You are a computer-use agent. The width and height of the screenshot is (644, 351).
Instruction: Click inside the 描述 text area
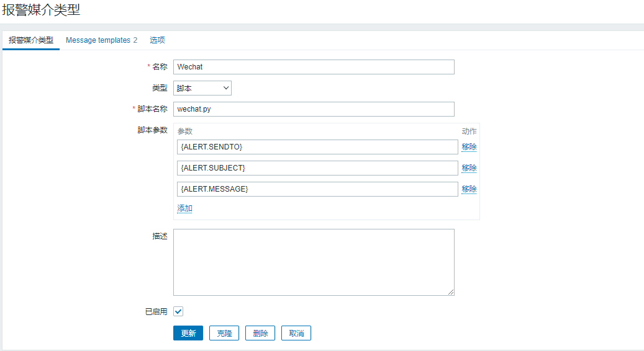pos(314,262)
